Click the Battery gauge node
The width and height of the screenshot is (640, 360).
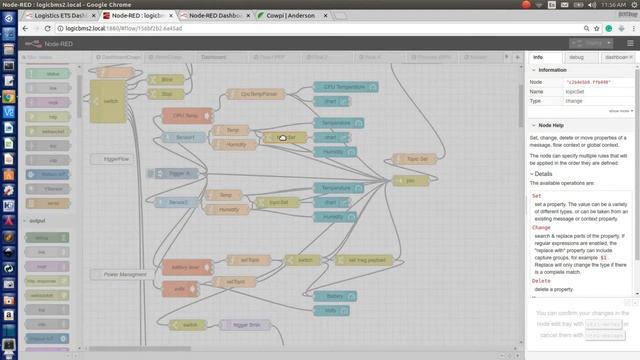point(335,296)
